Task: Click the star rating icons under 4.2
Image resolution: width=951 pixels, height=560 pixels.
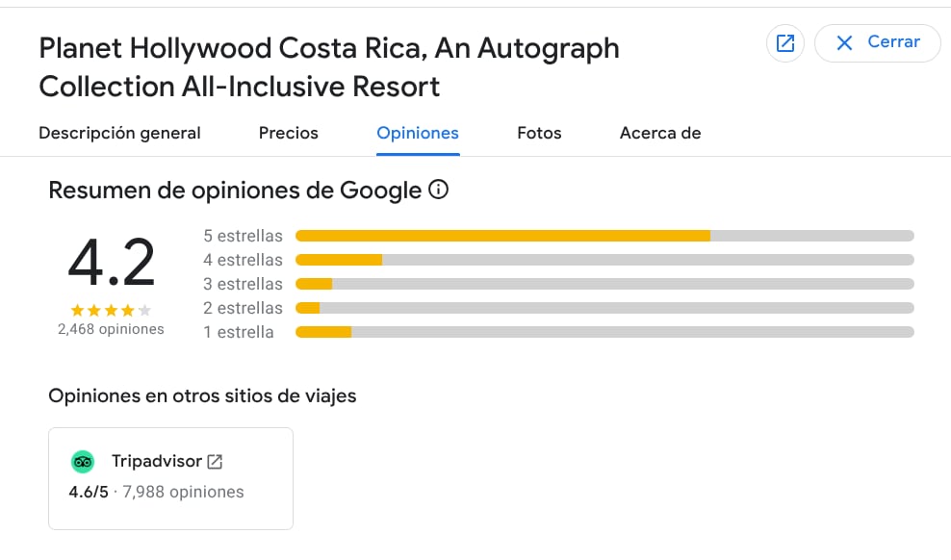Action: click(111, 310)
